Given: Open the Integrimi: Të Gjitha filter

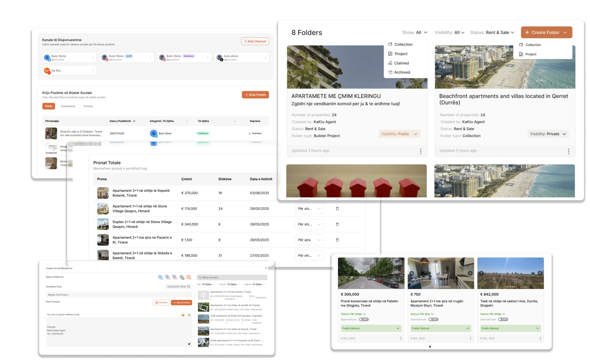Looking at the screenshot, I should 169,121.
